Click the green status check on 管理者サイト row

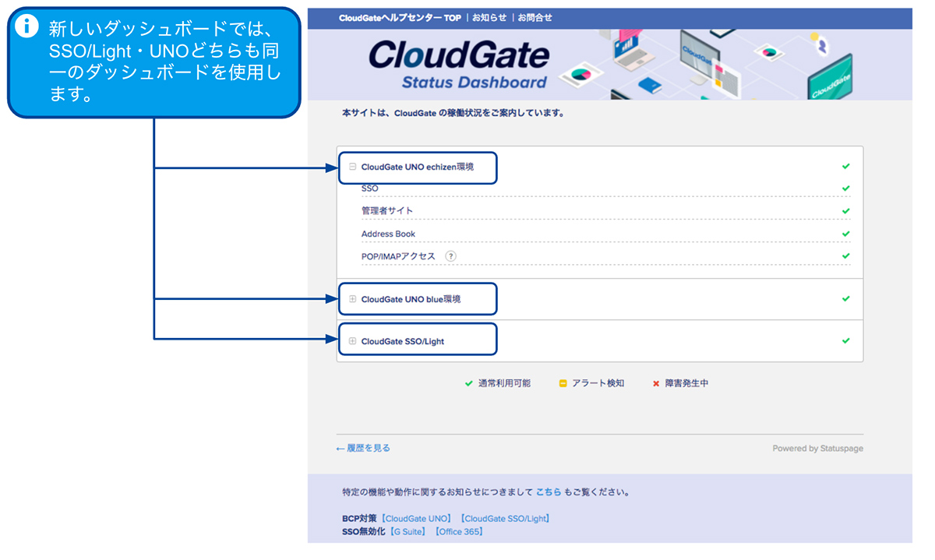(x=845, y=211)
